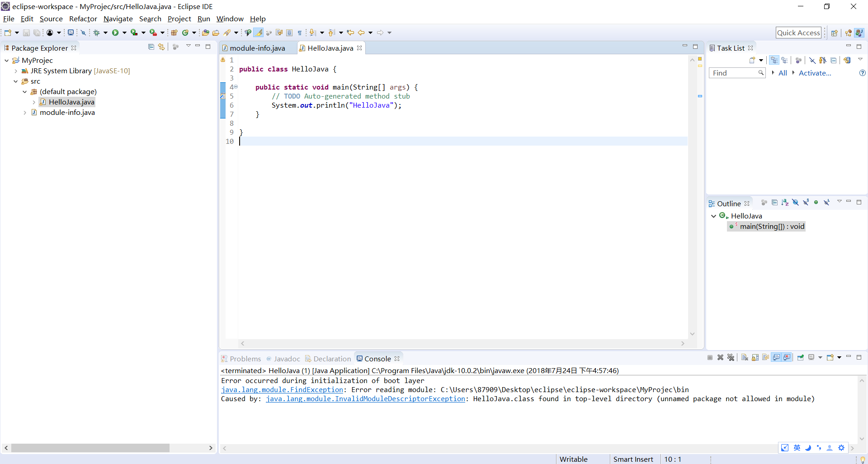This screenshot has height=464, width=868.
Task: Toggle Mark Occurrences highlighter button
Action: pyautogui.click(x=259, y=33)
